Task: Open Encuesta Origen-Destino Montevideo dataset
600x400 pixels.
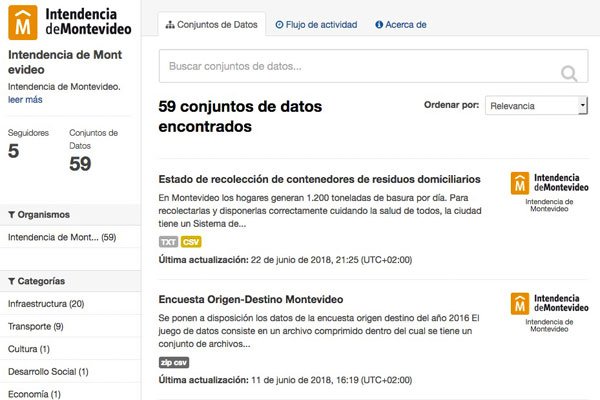Action: 251,299
